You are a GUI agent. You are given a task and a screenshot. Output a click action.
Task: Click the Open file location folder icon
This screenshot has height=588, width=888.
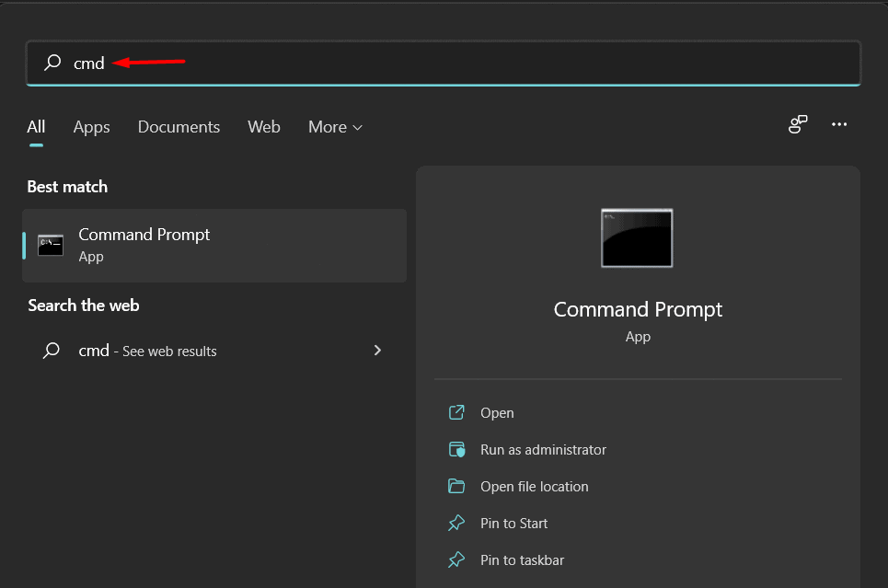pos(456,487)
